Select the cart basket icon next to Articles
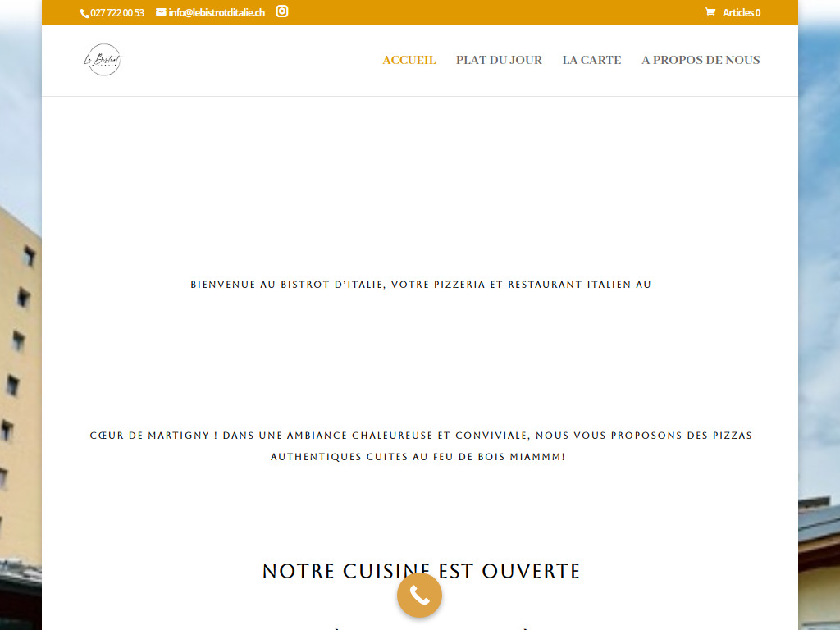This screenshot has width=840, height=630. (710, 12)
